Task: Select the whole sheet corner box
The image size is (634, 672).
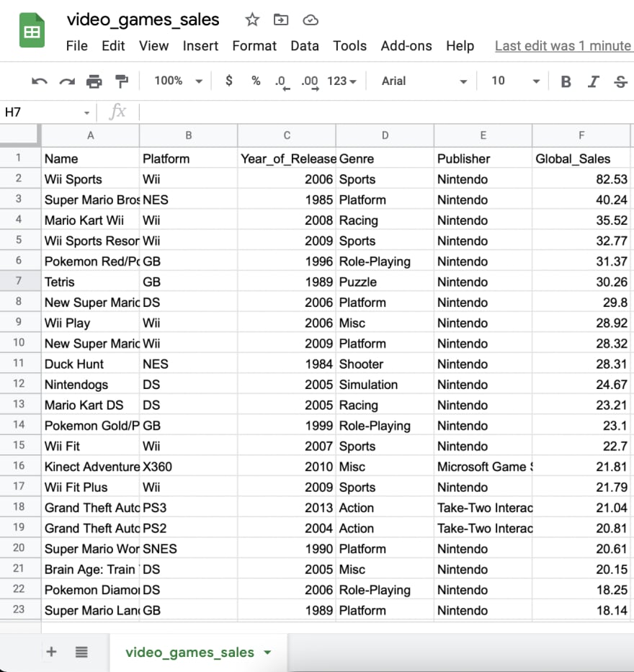Action: 20,135
